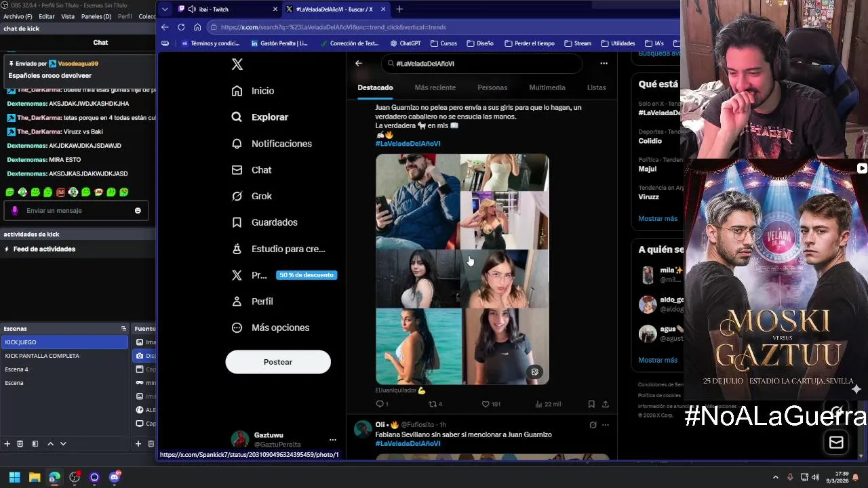Click Mostrar más under trends
Screen dimensions: 868x488
click(x=658, y=218)
